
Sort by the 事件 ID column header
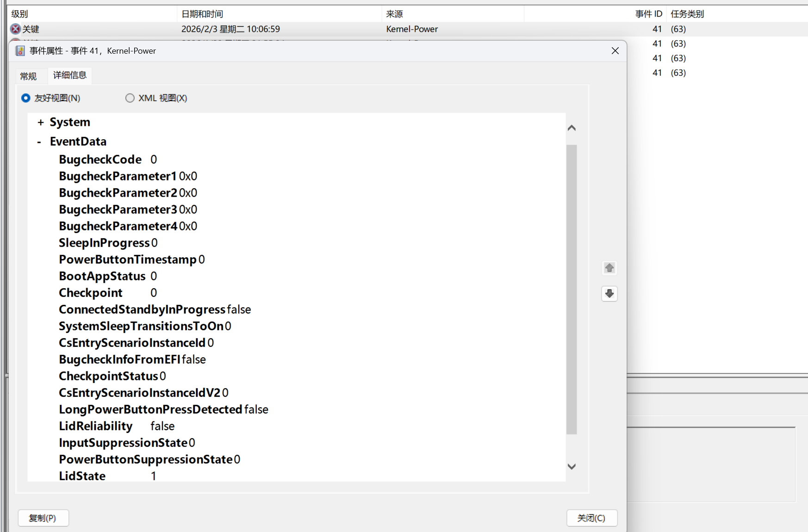[x=648, y=14]
